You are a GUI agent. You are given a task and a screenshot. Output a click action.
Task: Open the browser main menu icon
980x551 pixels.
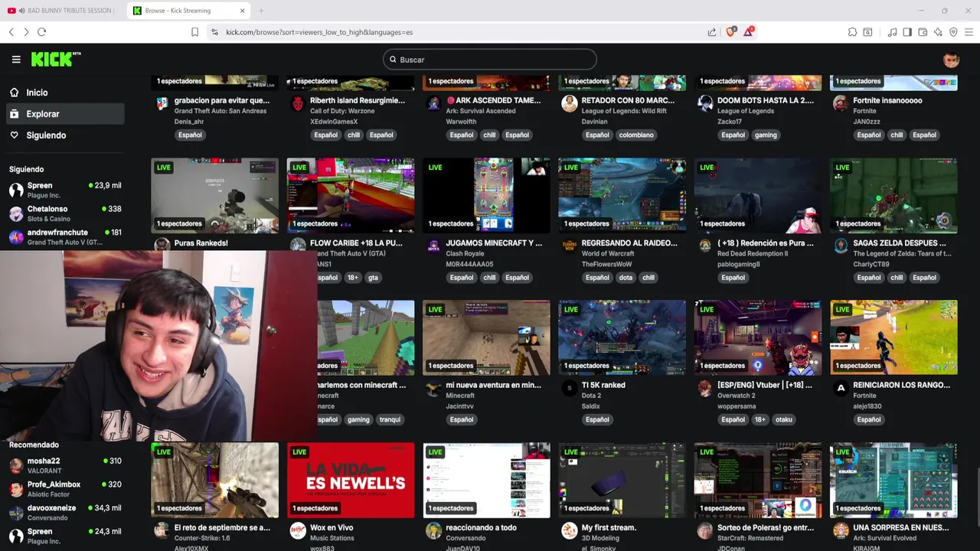click(x=969, y=32)
